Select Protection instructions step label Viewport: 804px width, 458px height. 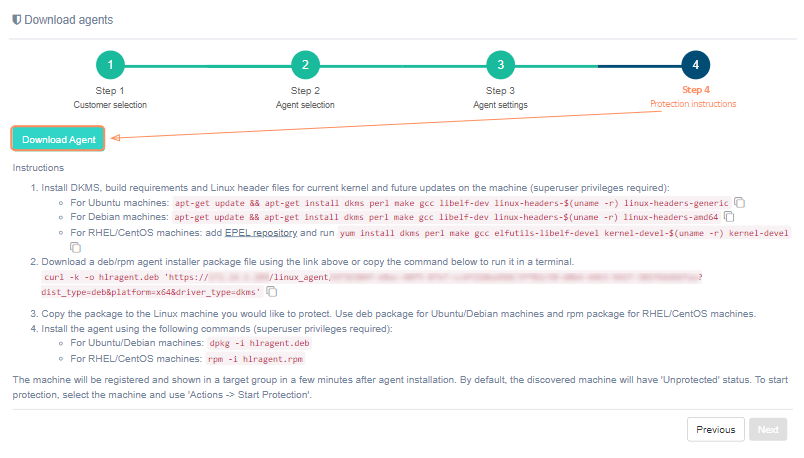pos(693,104)
